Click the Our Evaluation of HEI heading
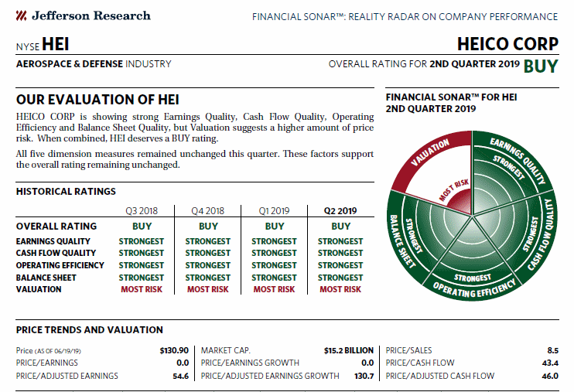Screen dimensions: 574x392 [97, 100]
